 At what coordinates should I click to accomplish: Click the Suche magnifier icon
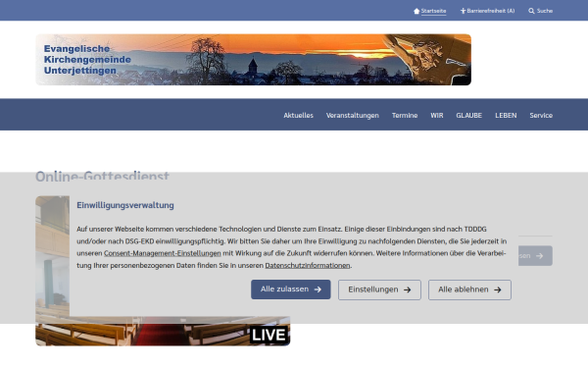coord(531,11)
